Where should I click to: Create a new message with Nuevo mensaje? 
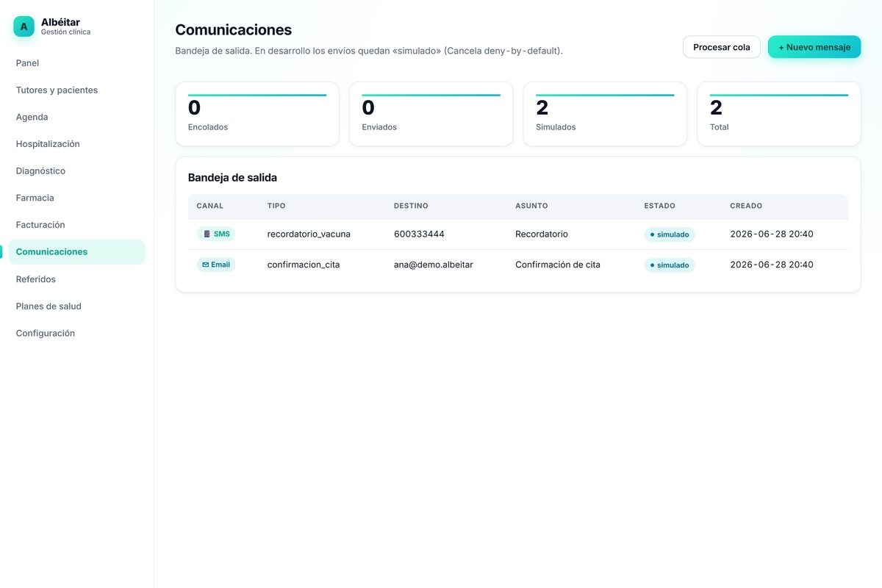(x=814, y=47)
